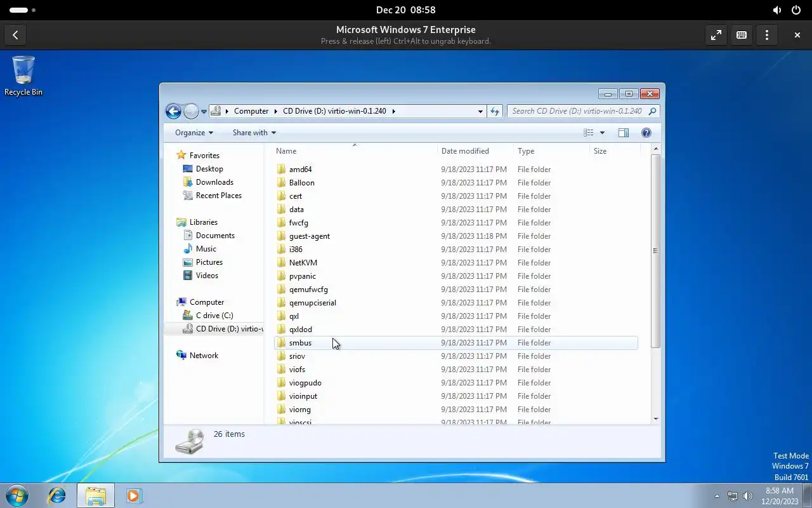Open the Documents library
The width and height of the screenshot is (812, 508).
coord(215,236)
